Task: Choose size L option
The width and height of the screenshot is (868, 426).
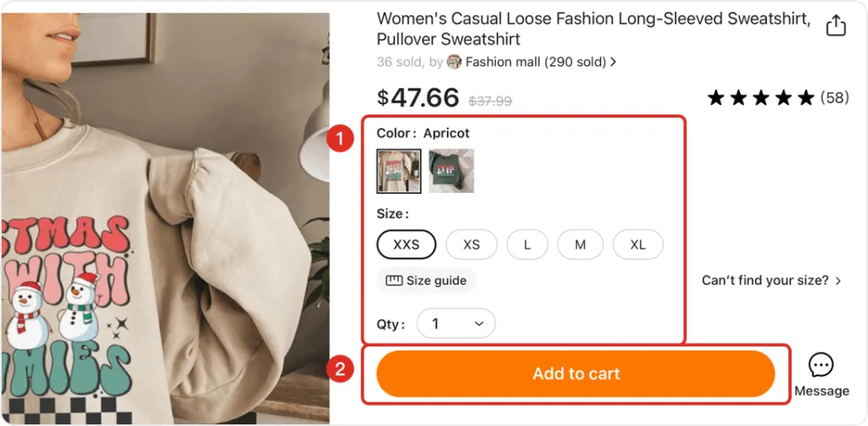Action: click(x=527, y=245)
